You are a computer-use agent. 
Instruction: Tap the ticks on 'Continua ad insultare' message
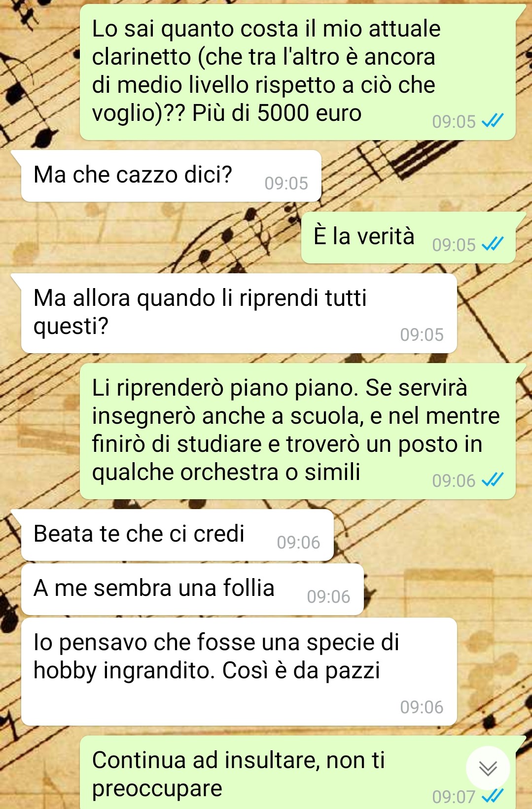(493, 796)
